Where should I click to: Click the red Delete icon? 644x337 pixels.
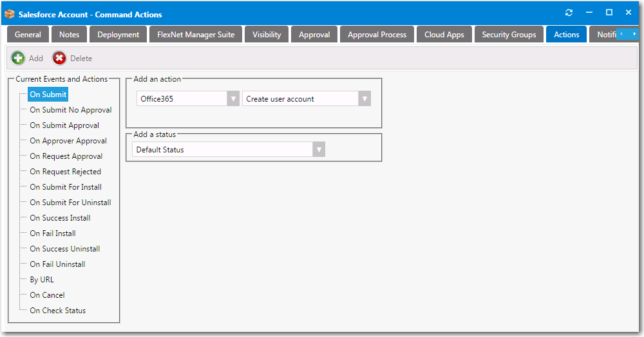(x=59, y=59)
